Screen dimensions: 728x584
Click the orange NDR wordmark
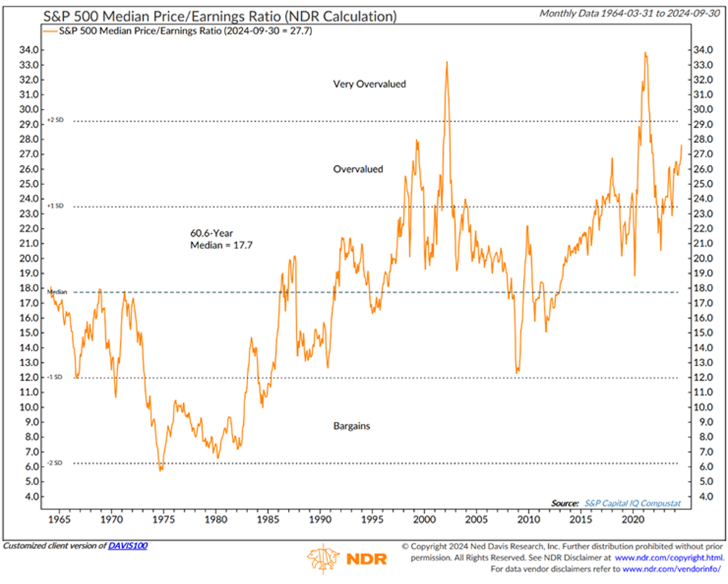367,559
